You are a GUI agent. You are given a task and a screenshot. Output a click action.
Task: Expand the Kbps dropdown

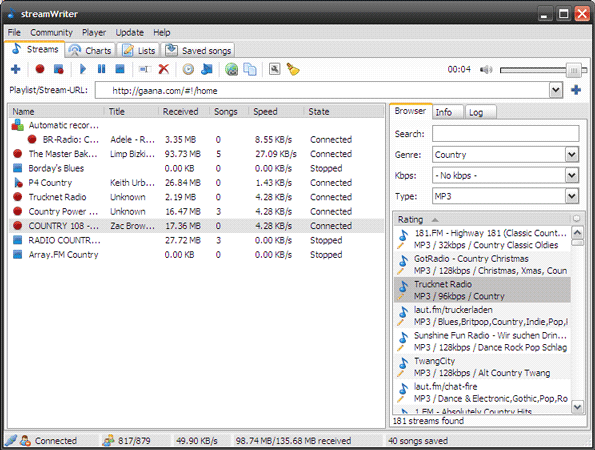[x=572, y=175]
